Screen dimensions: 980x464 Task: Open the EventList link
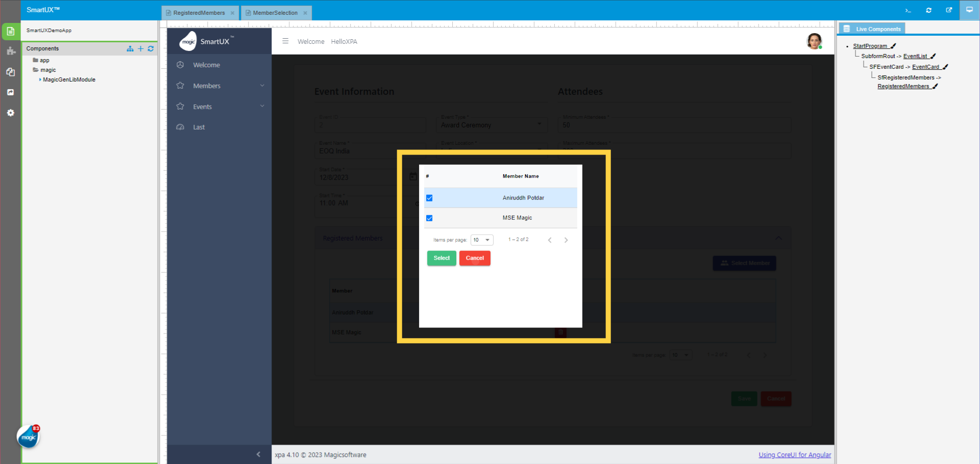(x=915, y=56)
